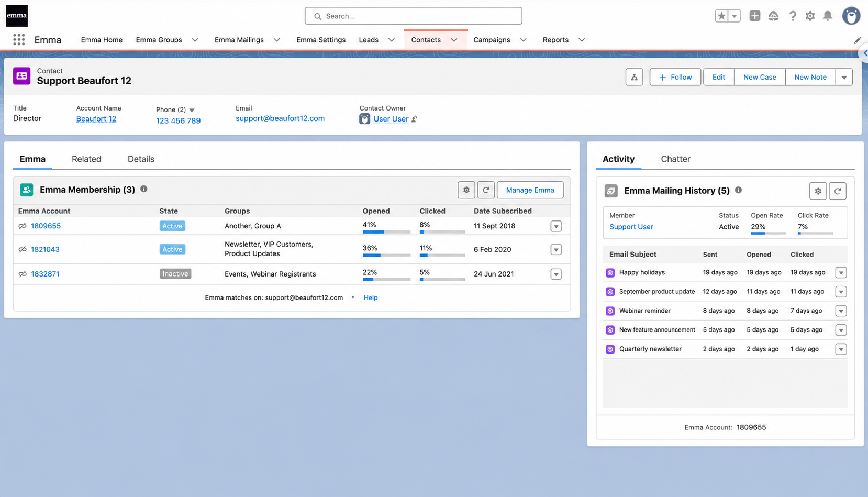The height and width of the screenshot is (497, 868).
Task: Open the Trailhead guidance icon
Action: [773, 16]
